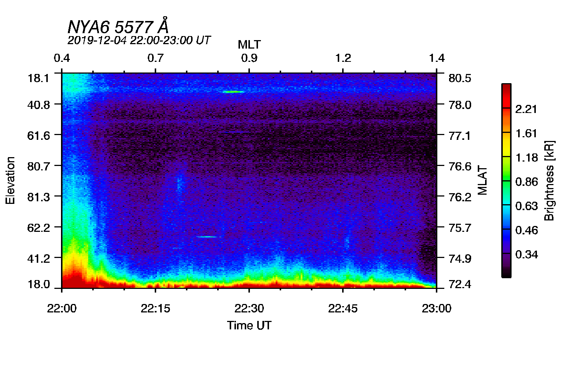Click the MLT tick label 1.4
Viewport: 588px width, 368px height.
tap(437, 58)
